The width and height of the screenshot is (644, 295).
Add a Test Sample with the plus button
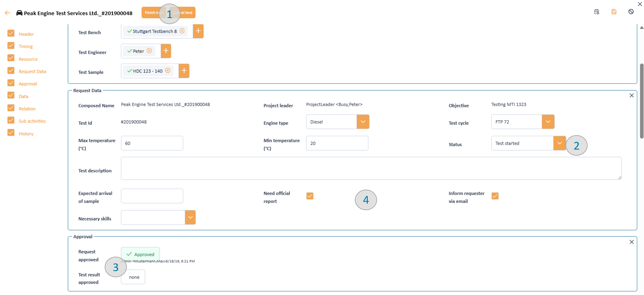point(184,71)
